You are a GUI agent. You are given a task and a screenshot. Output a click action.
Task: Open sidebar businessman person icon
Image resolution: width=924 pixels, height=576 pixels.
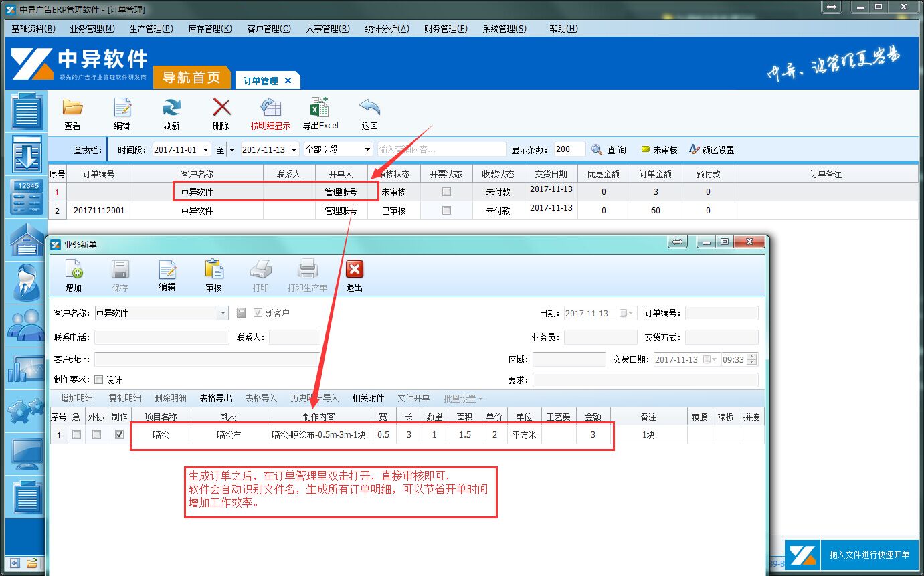(x=27, y=282)
